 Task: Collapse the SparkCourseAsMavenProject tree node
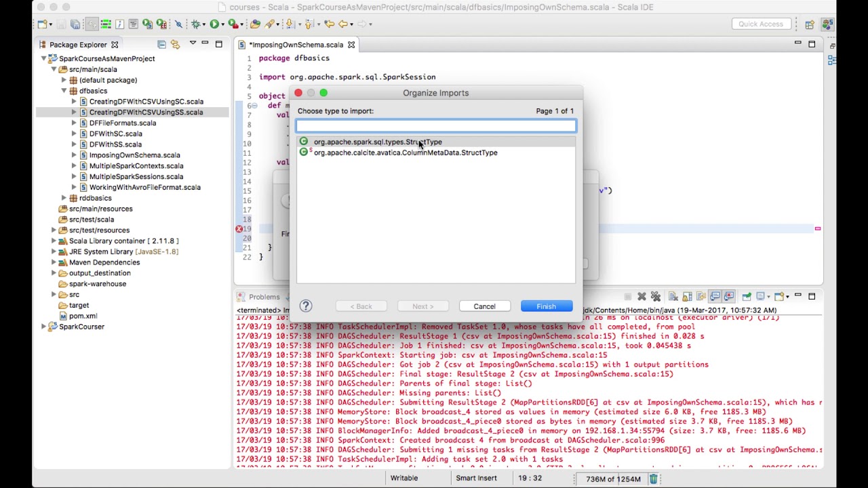pyautogui.click(x=44, y=59)
